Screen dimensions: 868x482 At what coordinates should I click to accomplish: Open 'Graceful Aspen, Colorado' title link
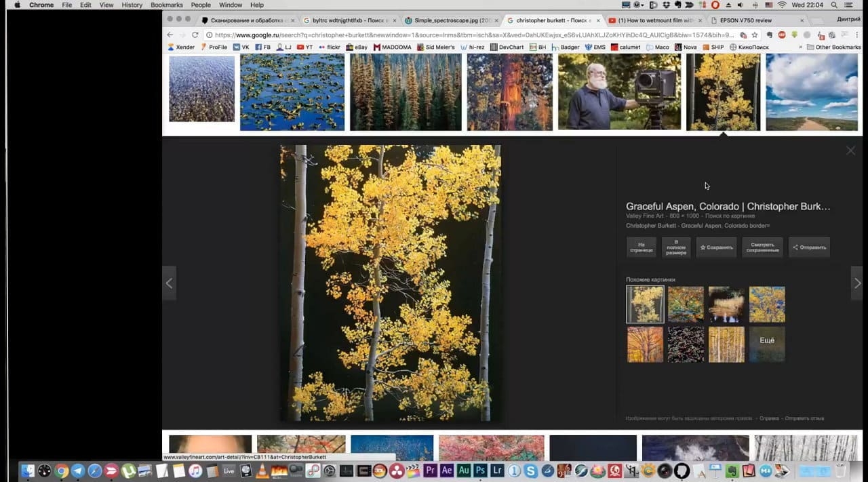pyautogui.click(x=728, y=206)
